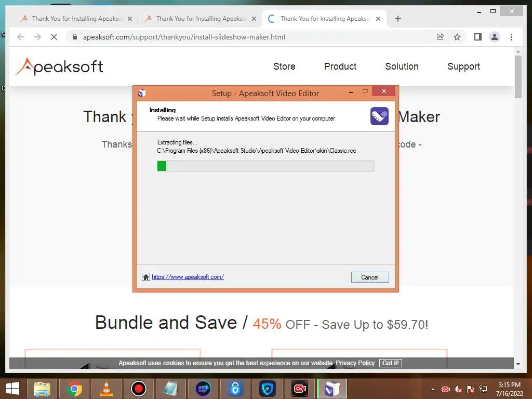Image resolution: width=532 pixels, height=399 pixels.
Task: Click Got it! to dismiss cookie notice
Action: pos(391,363)
